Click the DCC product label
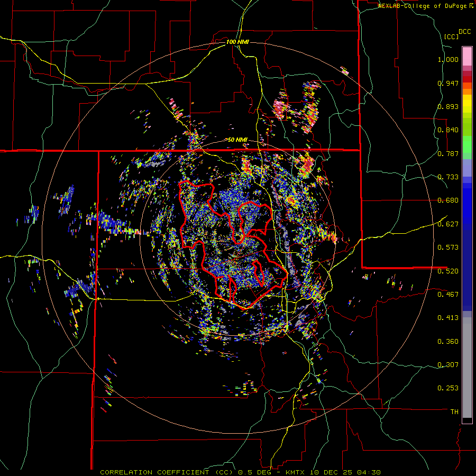The image size is (476, 476). point(464,32)
